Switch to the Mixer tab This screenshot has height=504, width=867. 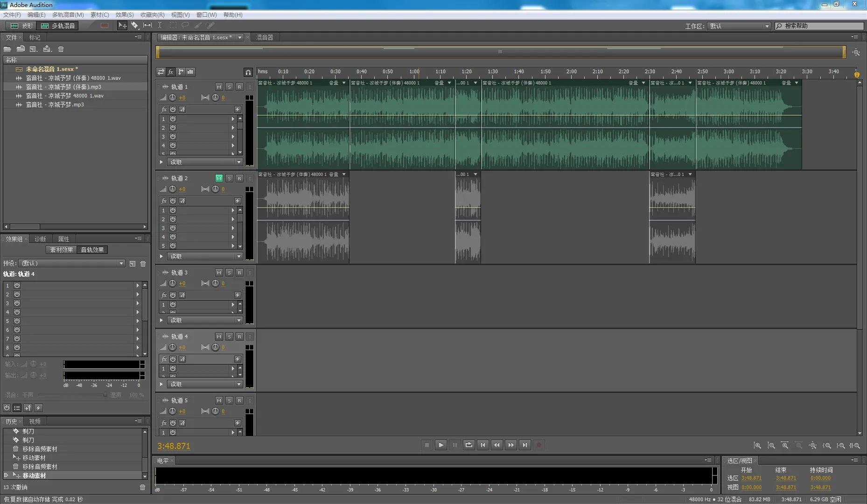[265, 37]
